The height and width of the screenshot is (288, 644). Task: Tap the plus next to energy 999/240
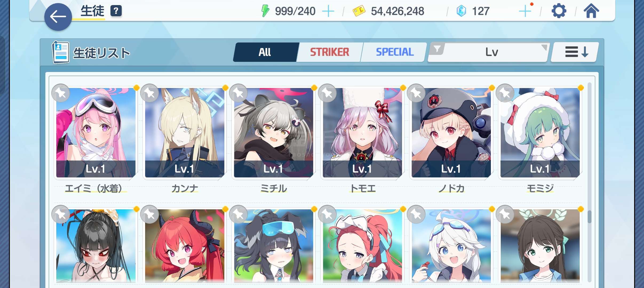tap(328, 11)
